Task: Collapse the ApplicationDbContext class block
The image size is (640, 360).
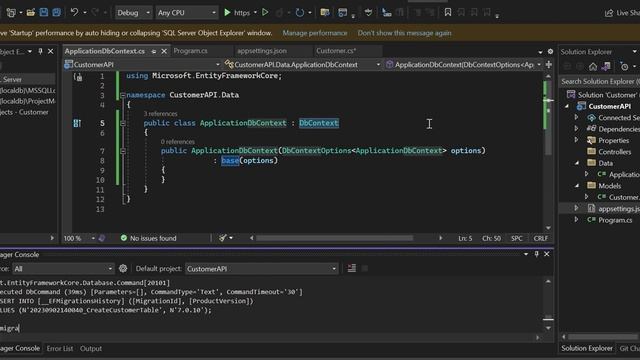Action: click(x=123, y=123)
